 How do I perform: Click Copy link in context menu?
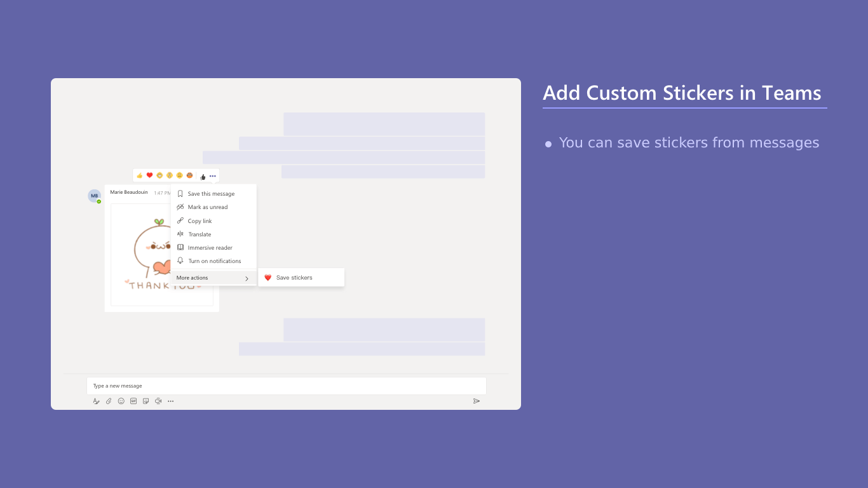200,221
